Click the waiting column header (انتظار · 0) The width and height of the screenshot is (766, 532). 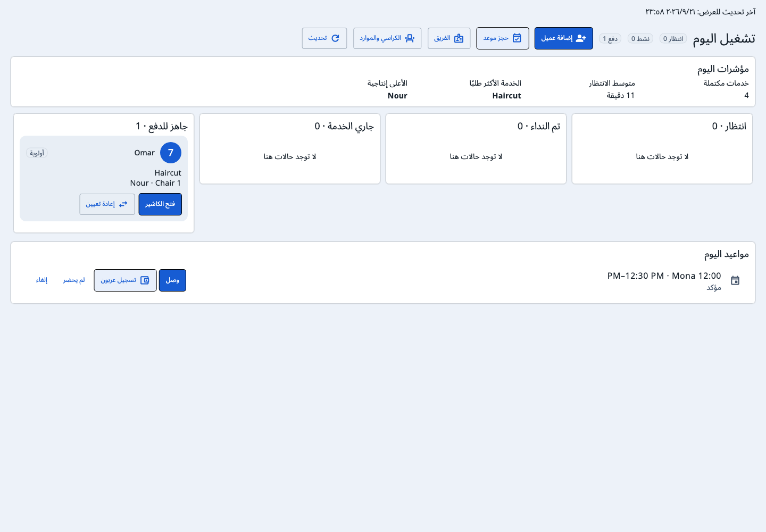729,126
